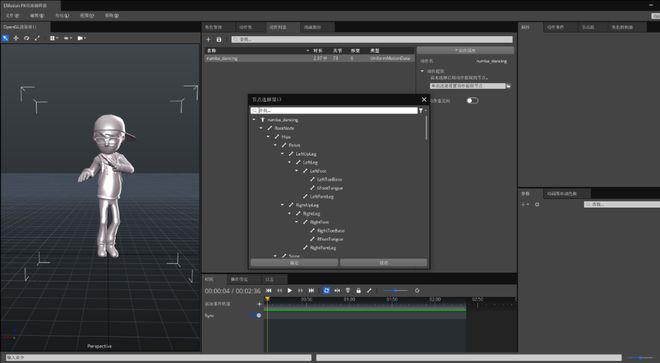Click the plus icon to add a motion

click(x=208, y=39)
